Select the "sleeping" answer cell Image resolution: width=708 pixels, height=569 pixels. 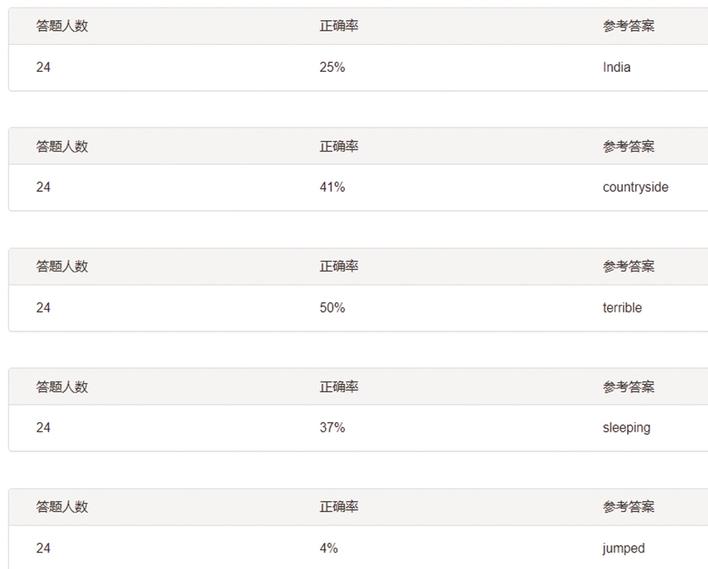click(626, 428)
